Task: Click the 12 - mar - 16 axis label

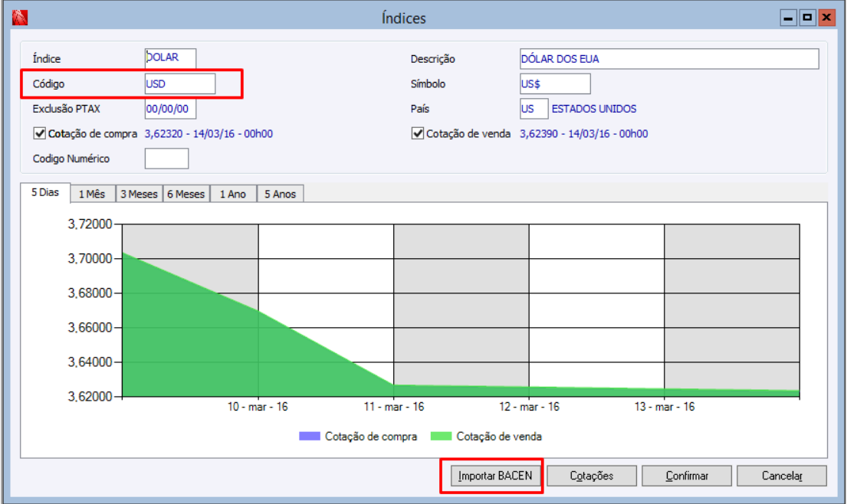Action: pyautogui.click(x=529, y=407)
